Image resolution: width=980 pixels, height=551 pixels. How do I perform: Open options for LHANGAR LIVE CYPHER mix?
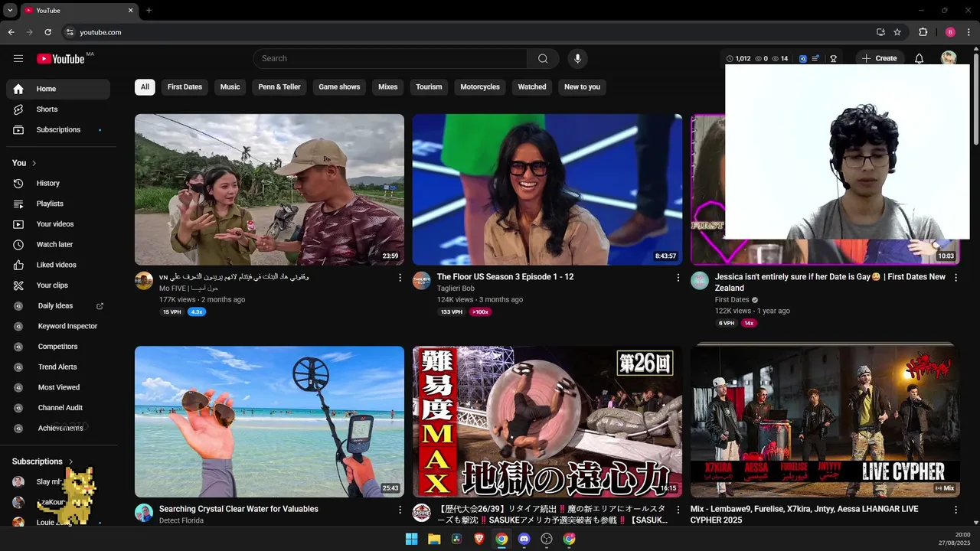[x=955, y=510]
